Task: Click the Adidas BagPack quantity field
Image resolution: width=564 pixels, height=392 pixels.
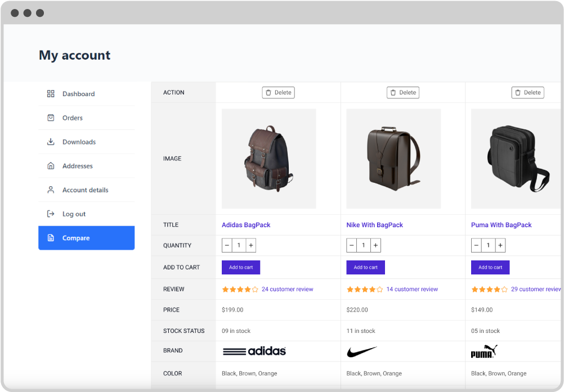Action: (x=239, y=245)
